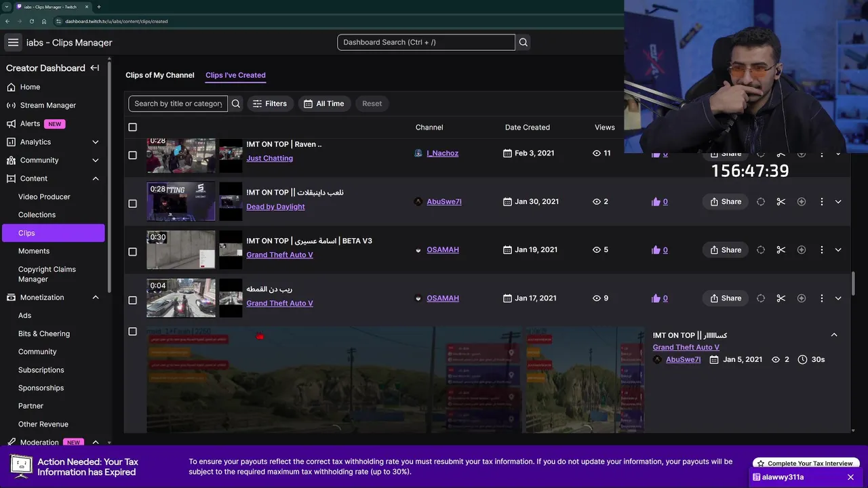
Task: Check the Raven clip checkbox
Action: click(x=132, y=155)
